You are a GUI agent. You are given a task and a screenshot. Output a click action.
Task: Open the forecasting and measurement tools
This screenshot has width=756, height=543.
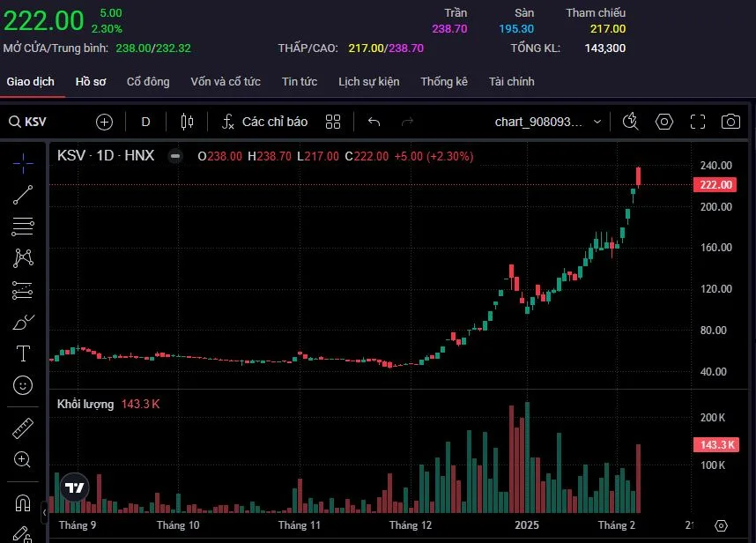tap(23, 290)
